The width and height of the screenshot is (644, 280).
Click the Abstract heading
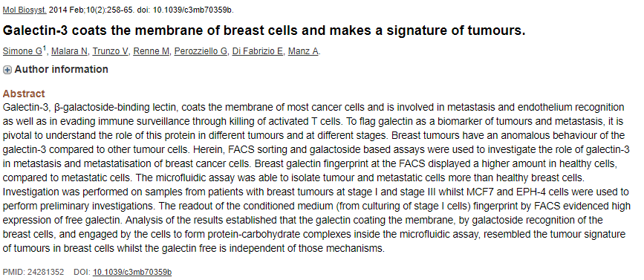(x=24, y=94)
